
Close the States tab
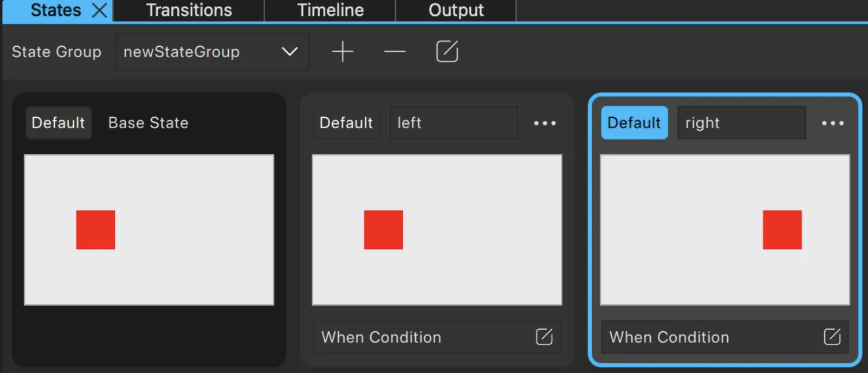pyautogui.click(x=100, y=10)
